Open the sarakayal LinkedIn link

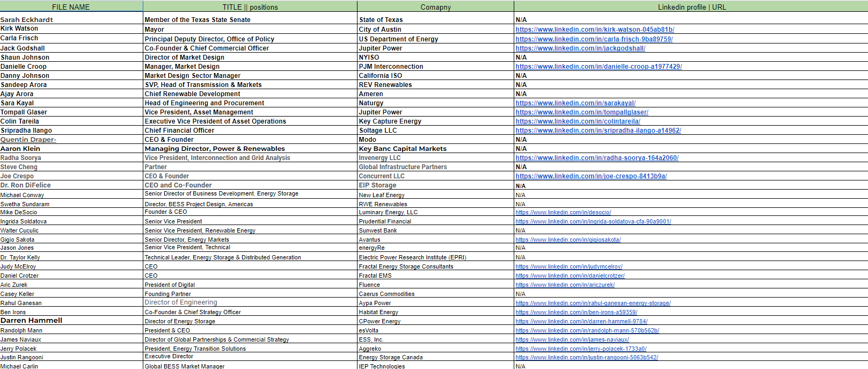[575, 103]
